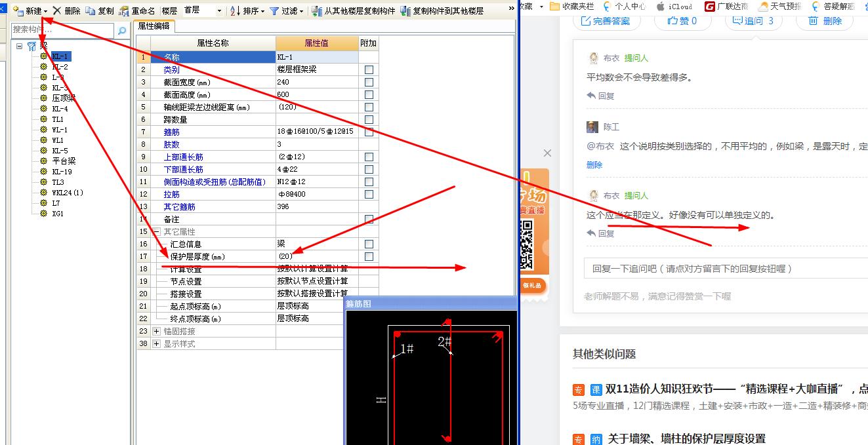
Task: Open the 答疑解惑 bookmark in browser
Action: pyautogui.click(x=833, y=7)
